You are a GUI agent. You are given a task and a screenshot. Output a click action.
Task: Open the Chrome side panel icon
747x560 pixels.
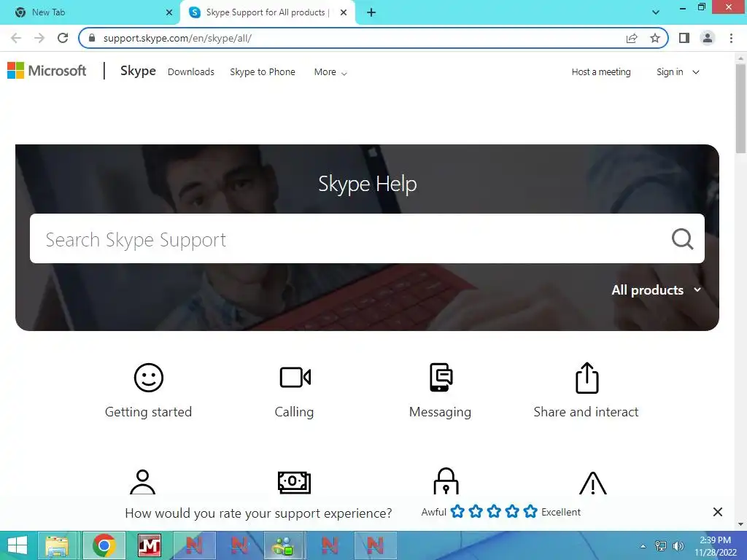tap(684, 38)
